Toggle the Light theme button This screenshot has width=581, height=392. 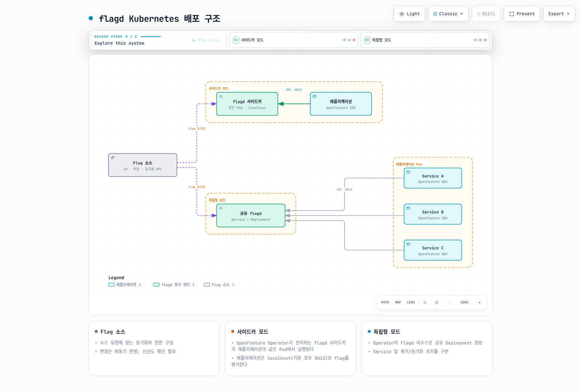[409, 14]
